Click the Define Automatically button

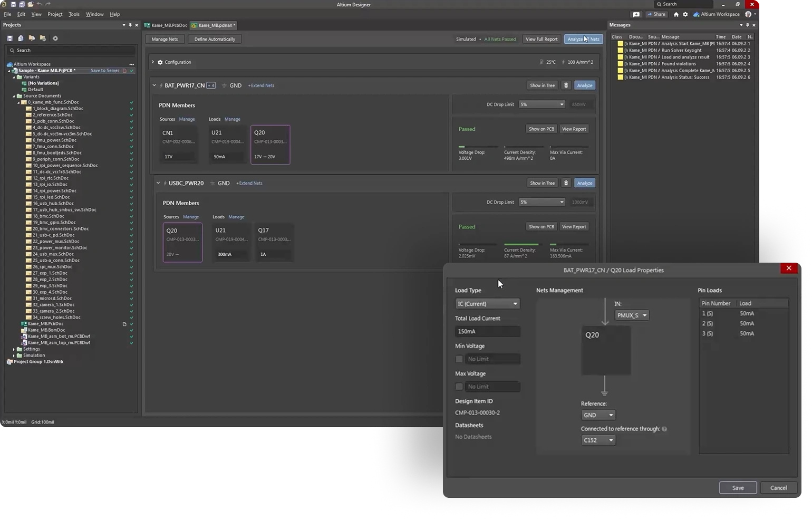215,39
